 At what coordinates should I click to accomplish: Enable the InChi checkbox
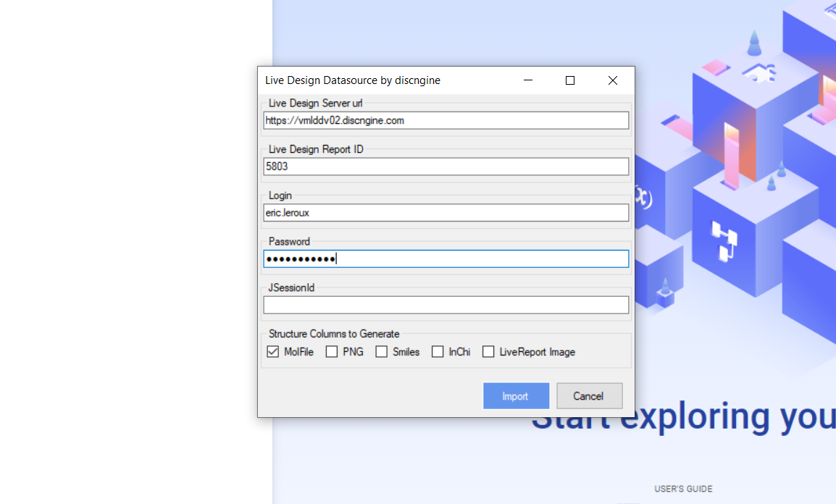point(437,351)
